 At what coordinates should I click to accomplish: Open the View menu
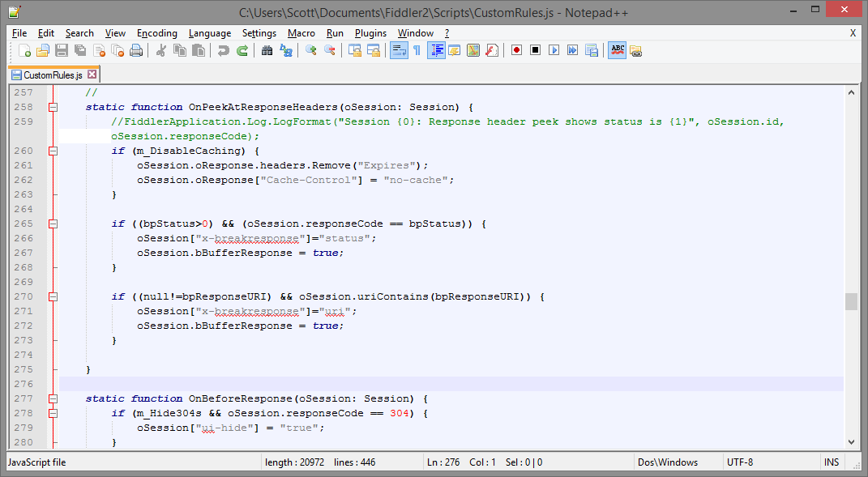click(115, 33)
